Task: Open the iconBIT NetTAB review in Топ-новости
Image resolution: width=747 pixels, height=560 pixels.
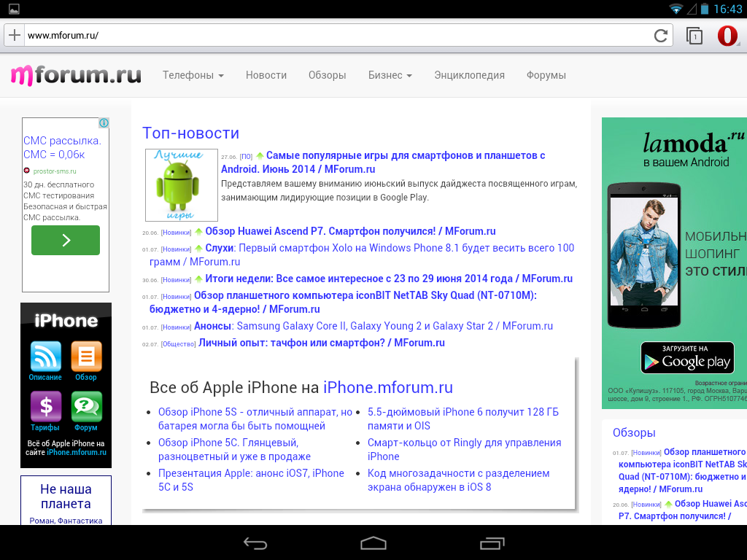Action: click(x=343, y=302)
